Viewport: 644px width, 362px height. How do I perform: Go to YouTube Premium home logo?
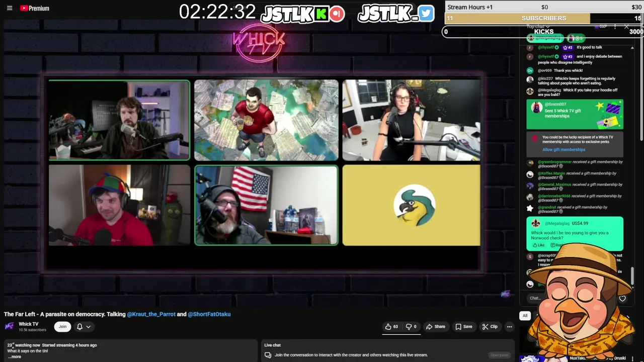point(35,8)
